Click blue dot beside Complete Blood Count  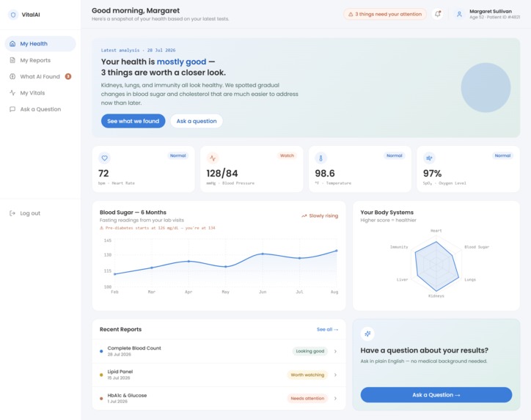pyautogui.click(x=101, y=351)
